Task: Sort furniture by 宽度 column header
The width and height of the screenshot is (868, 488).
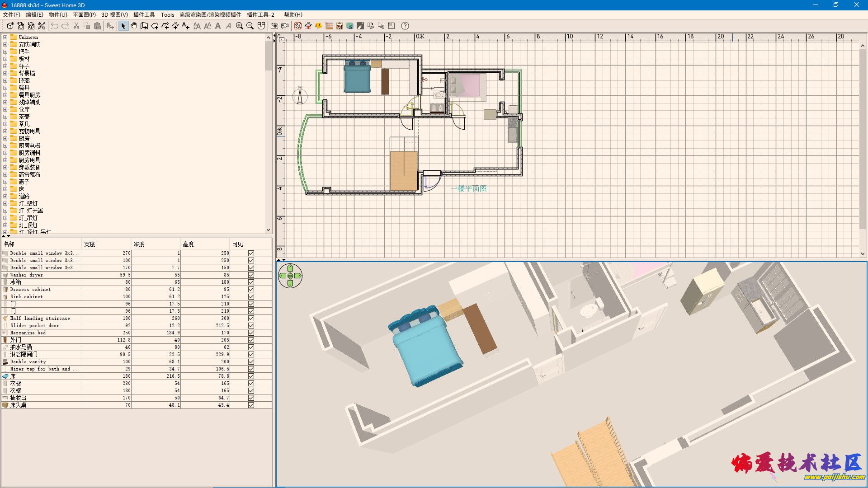Action: pyautogui.click(x=106, y=244)
